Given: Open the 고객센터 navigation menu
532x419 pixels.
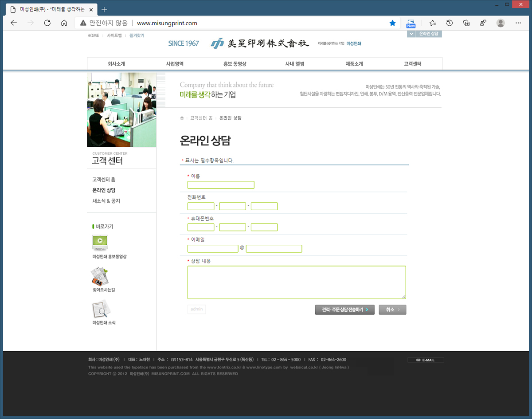Looking at the screenshot, I should (x=412, y=64).
